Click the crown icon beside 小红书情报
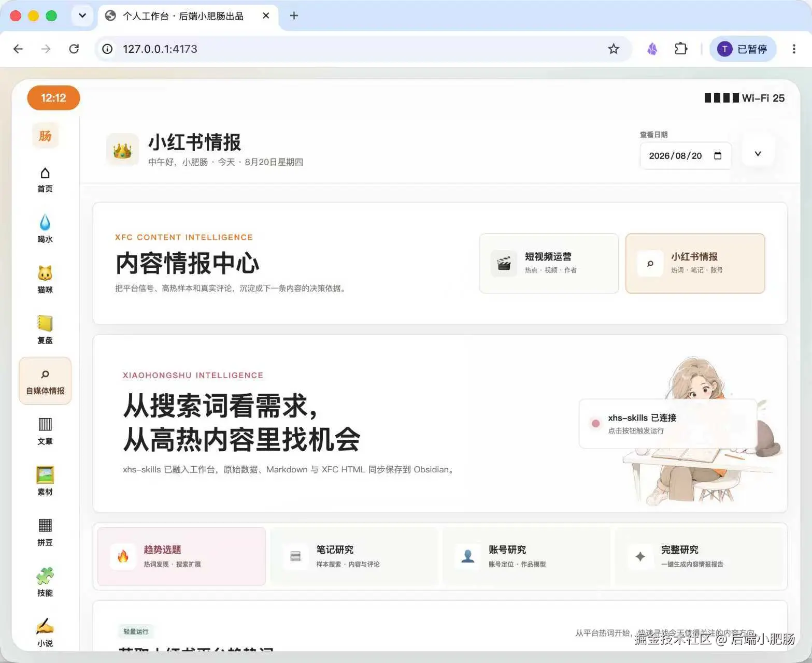 [x=122, y=150]
